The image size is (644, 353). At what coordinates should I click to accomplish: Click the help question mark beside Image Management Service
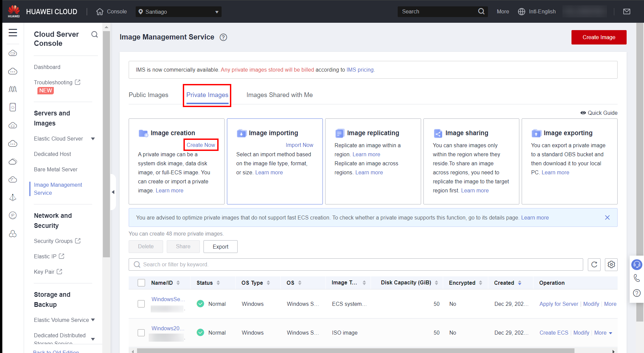click(223, 37)
